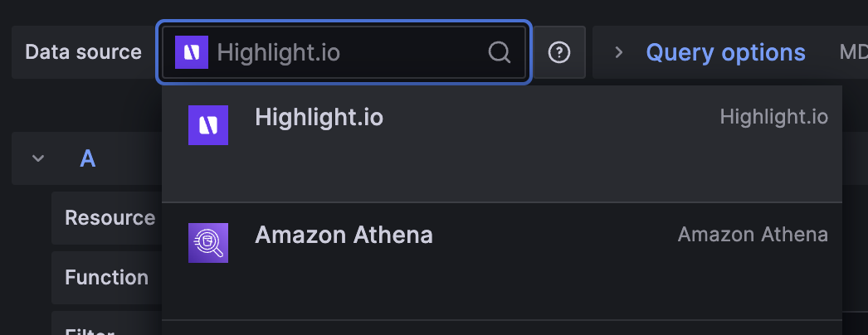Select Amazon Athena option name in the list
This screenshot has height=335, width=868.
point(344,235)
